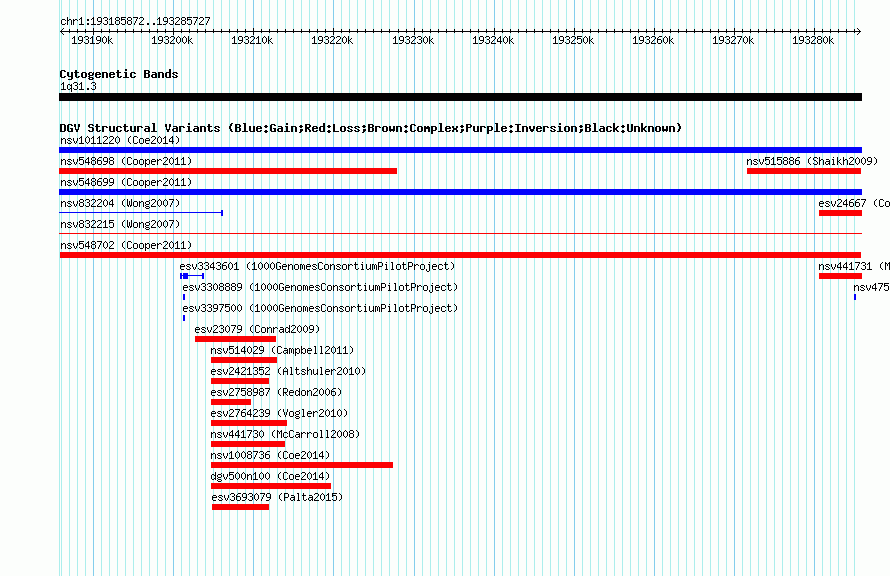Open variant esv23079 (Conrad2009) label
Viewport: 890px width, 576px height.
(257, 329)
